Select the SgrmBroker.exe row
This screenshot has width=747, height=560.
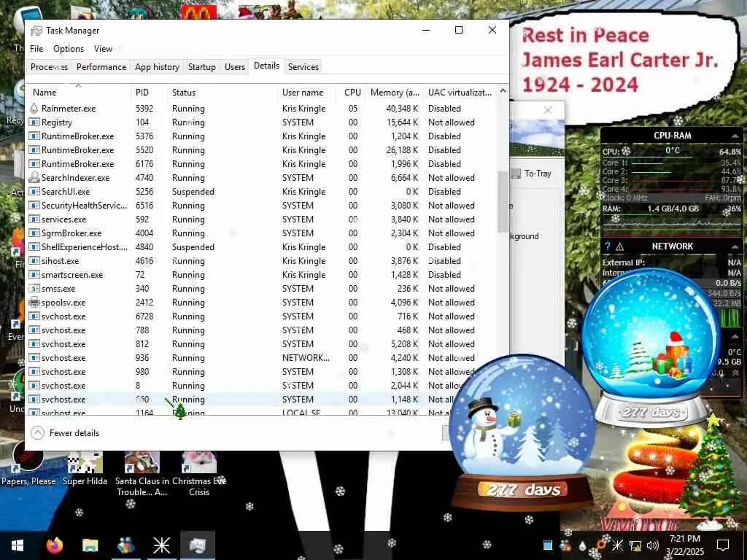(x=261, y=233)
